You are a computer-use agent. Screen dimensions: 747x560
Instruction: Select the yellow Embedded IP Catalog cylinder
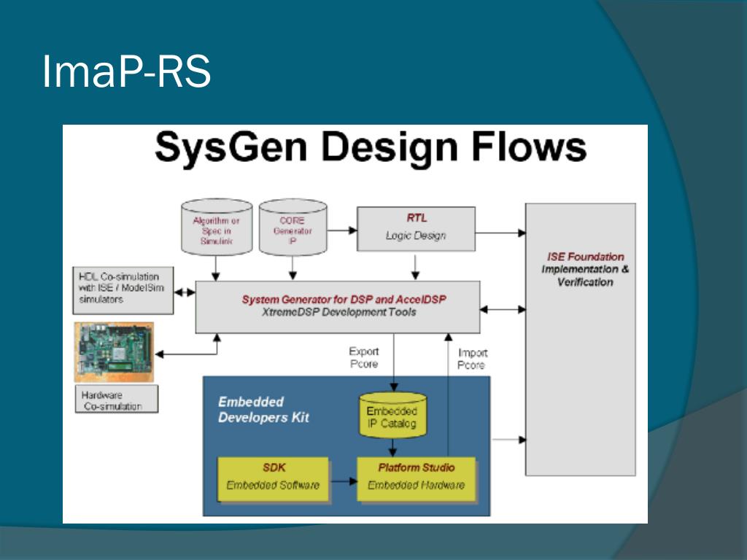(392, 415)
